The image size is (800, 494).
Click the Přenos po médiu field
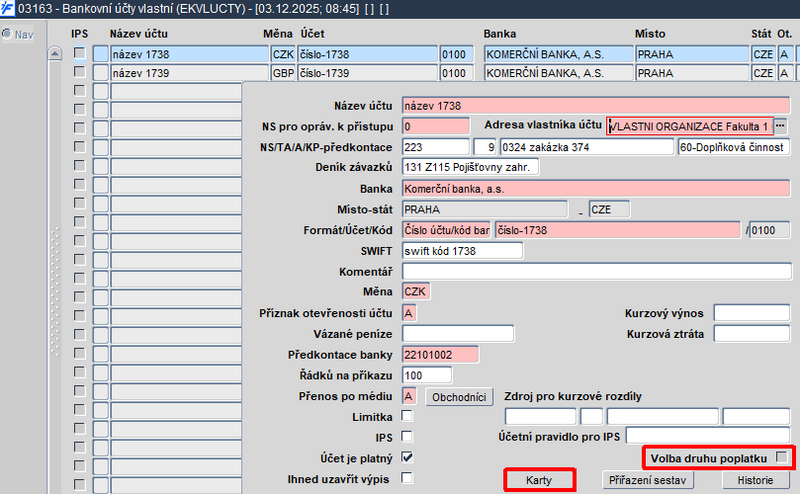pyautogui.click(x=409, y=396)
